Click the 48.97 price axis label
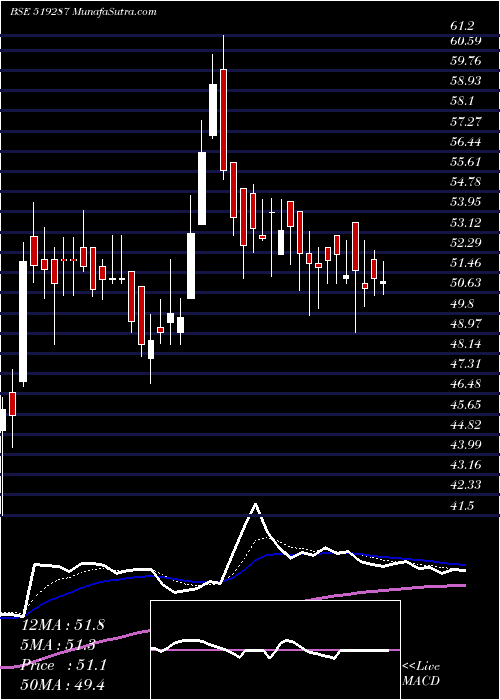Image resolution: width=500 pixels, height=700 pixels. point(466,324)
